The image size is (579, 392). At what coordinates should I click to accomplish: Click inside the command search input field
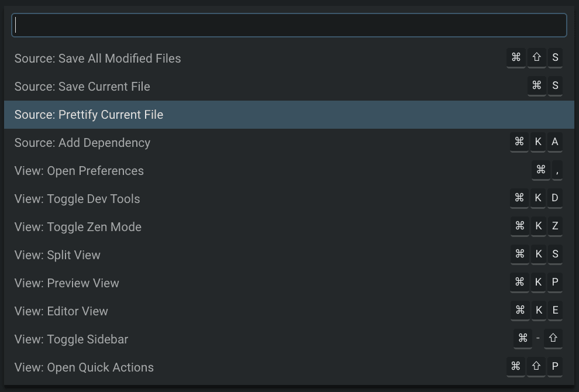[289, 25]
